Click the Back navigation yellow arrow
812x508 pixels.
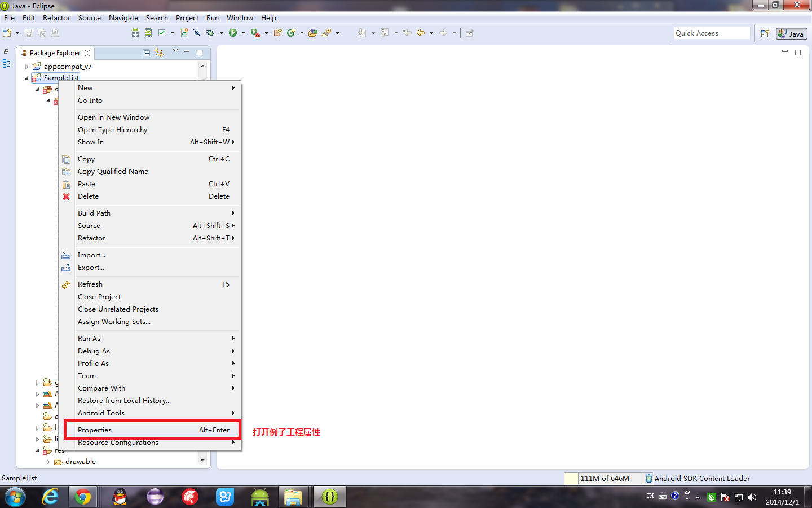[x=421, y=33]
